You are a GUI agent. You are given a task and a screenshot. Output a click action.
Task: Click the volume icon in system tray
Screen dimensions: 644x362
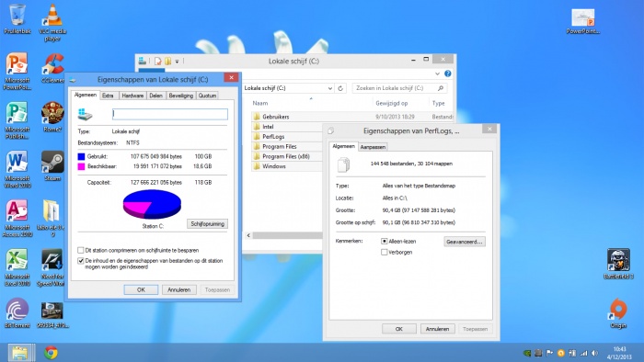point(594,353)
